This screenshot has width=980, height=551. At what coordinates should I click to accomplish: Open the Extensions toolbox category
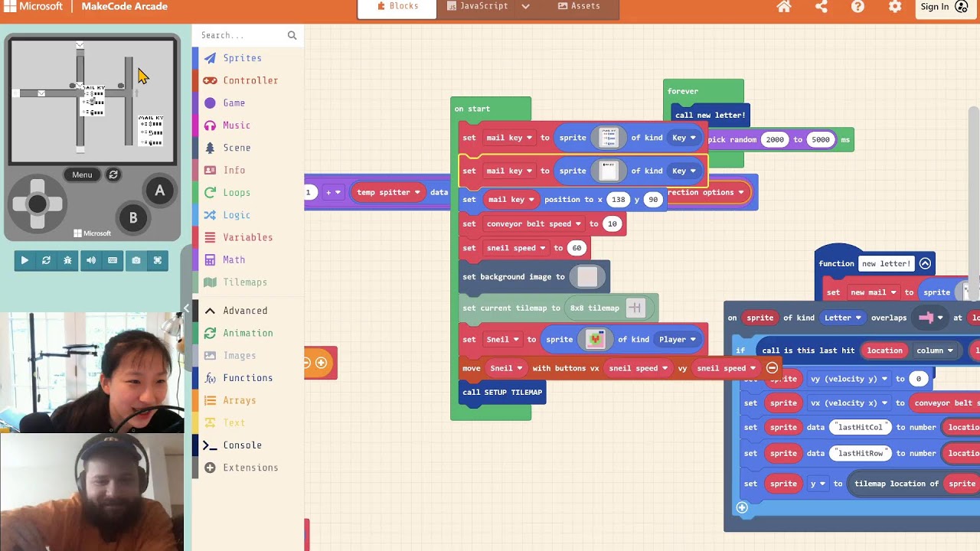[x=248, y=468]
